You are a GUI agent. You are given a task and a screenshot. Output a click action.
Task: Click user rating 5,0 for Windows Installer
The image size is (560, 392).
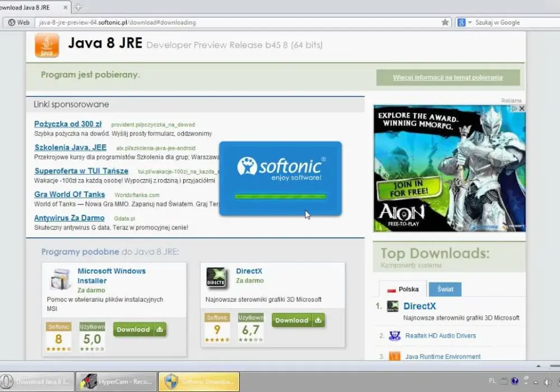(92, 337)
